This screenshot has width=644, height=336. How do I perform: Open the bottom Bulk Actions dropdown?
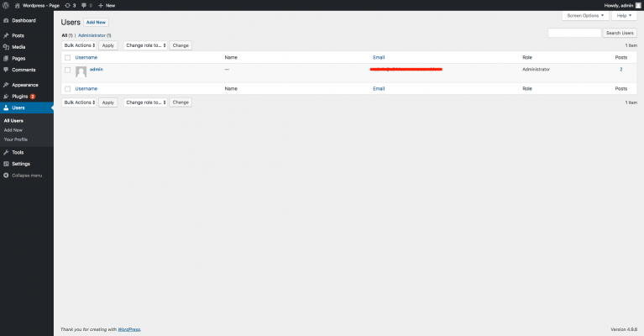click(x=79, y=102)
